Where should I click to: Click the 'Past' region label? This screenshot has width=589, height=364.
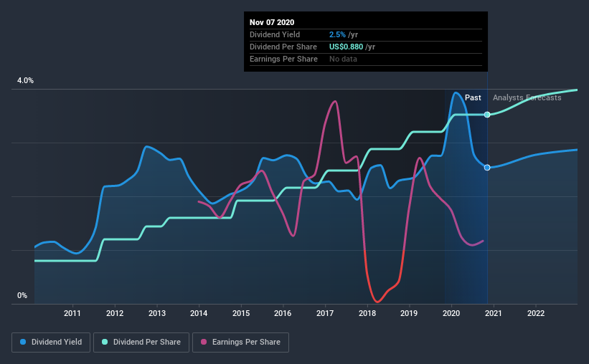click(473, 97)
